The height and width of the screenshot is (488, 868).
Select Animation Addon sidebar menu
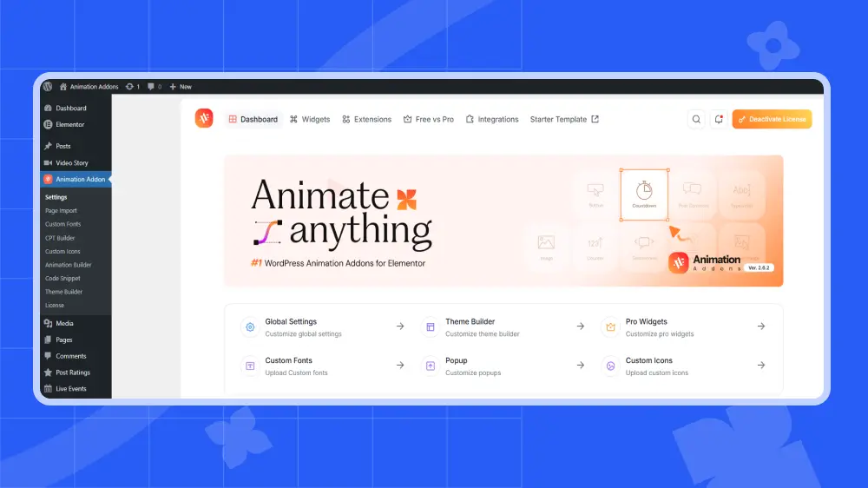pos(76,179)
